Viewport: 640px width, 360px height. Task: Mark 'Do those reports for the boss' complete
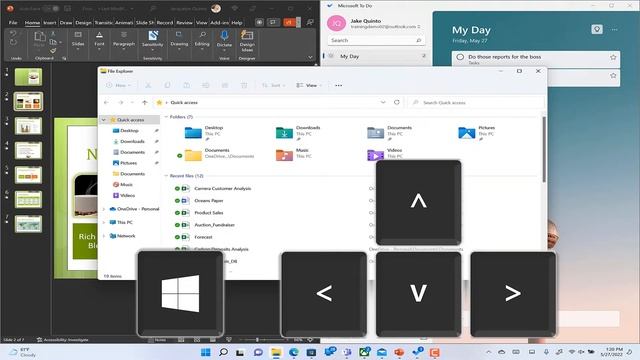click(x=460, y=57)
